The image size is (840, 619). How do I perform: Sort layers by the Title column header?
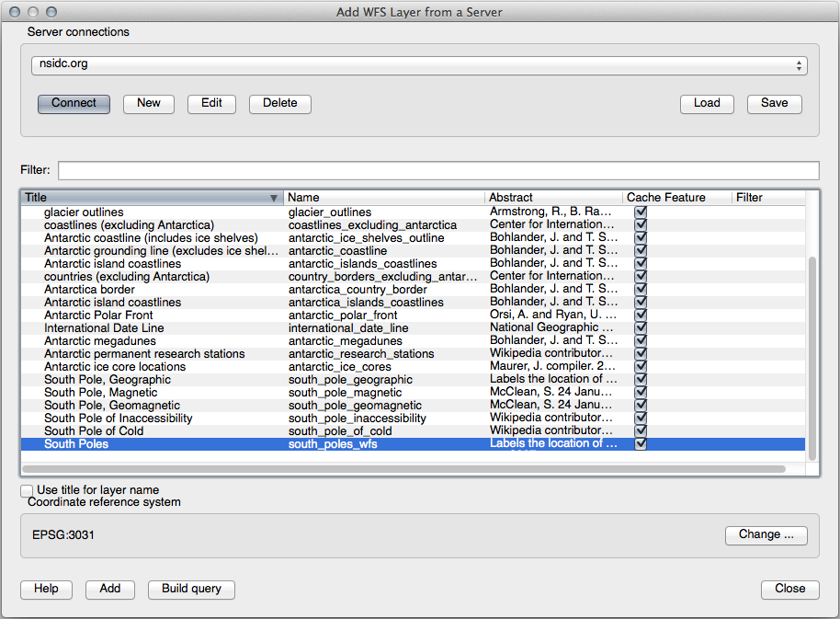pos(147,198)
